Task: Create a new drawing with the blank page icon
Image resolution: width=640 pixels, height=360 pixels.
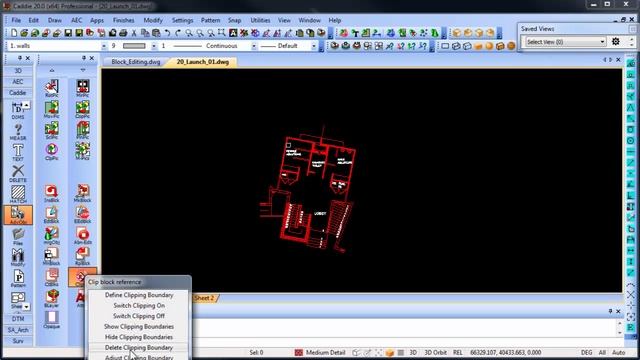Action: 14,33
